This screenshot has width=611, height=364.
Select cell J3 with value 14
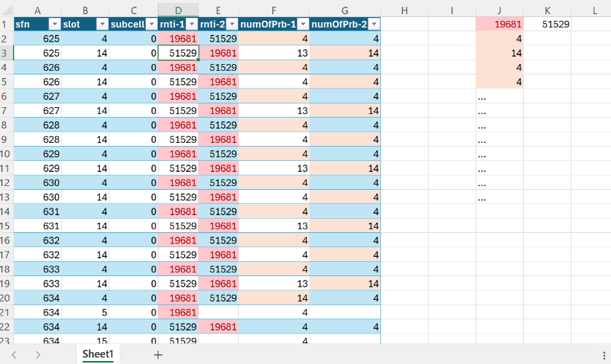(x=499, y=53)
